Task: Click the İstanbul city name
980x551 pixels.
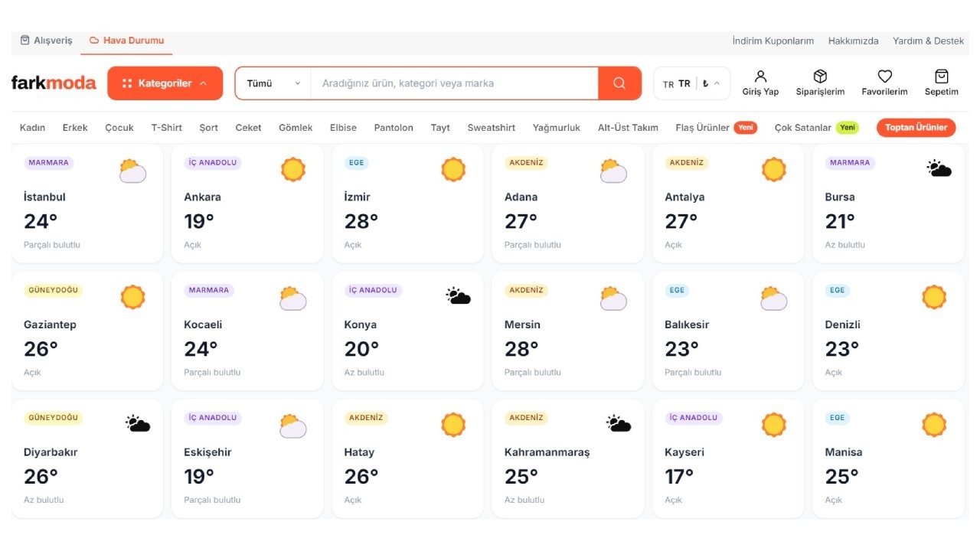Action: click(44, 197)
